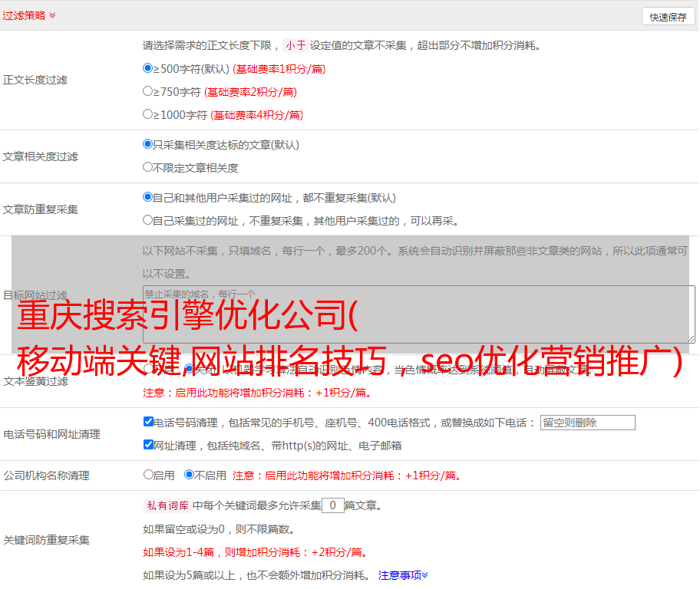Click 如果设为1-4篇 red warning text

256,552
